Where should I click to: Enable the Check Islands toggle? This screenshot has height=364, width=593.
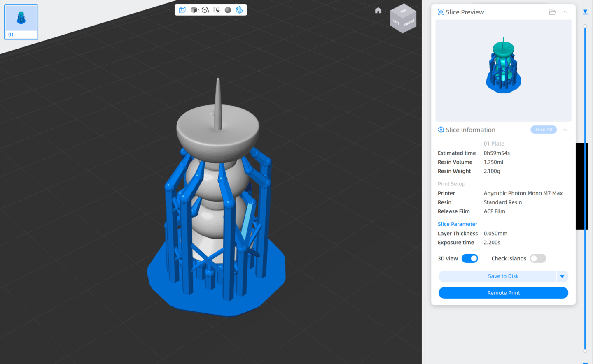537,258
